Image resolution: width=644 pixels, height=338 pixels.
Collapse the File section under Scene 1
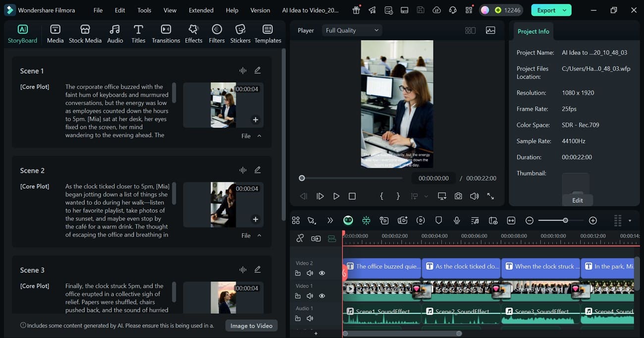click(x=260, y=135)
